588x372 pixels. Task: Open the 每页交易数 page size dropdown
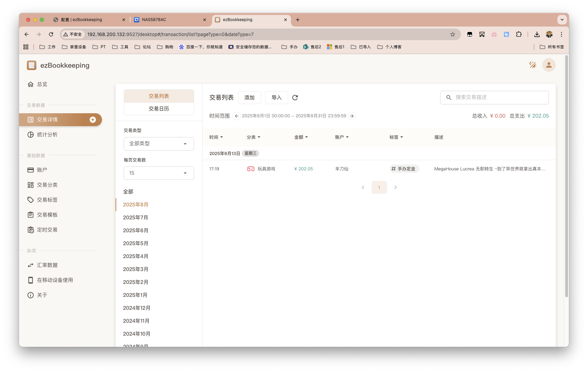tap(158, 173)
